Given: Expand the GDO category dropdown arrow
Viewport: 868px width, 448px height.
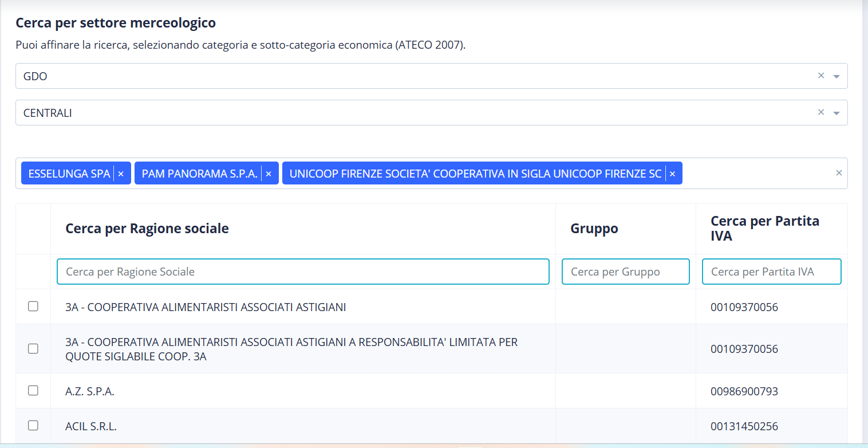Looking at the screenshot, I should coord(837,76).
